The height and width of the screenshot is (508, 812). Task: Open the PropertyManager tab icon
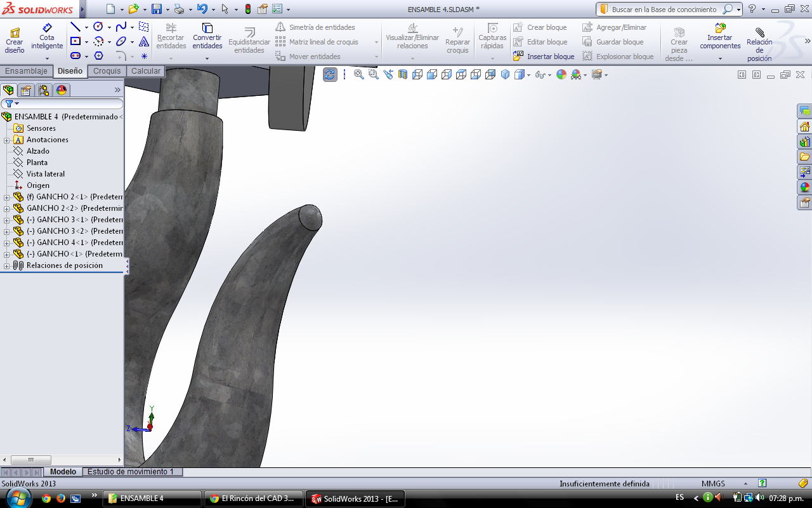pyautogui.click(x=26, y=90)
